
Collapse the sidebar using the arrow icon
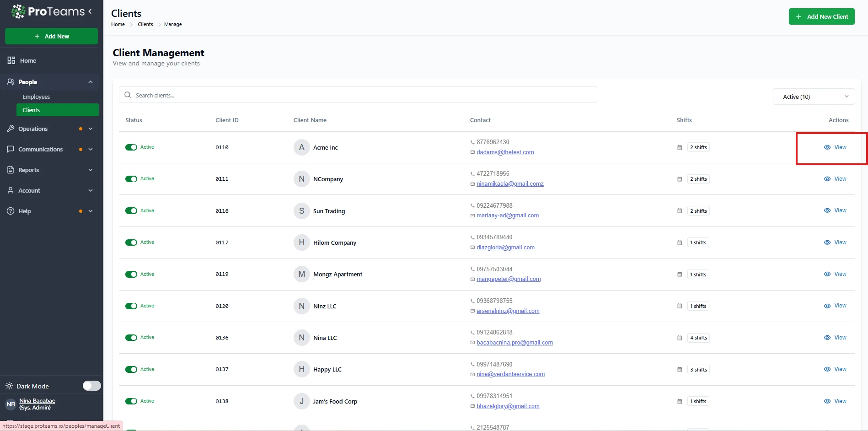[x=90, y=11]
